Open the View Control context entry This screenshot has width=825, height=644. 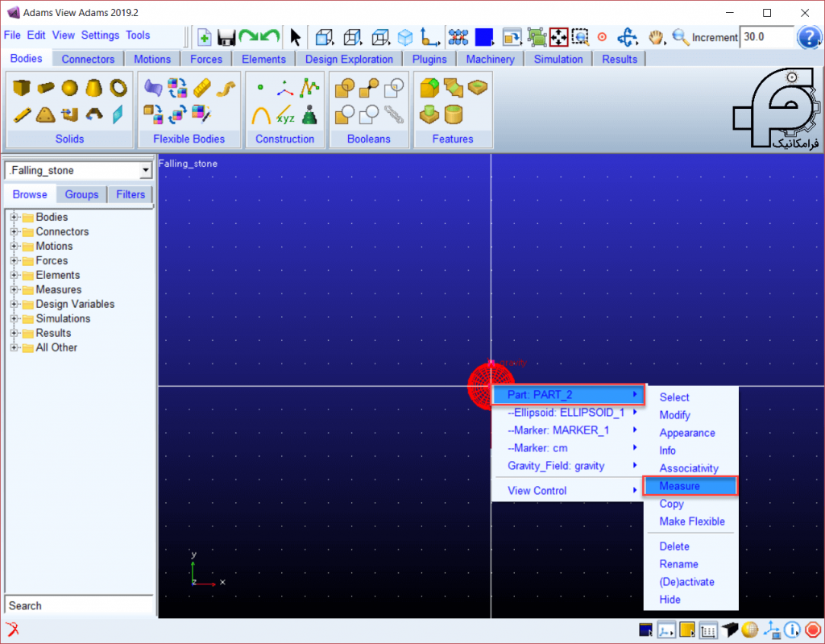click(x=568, y=490)
